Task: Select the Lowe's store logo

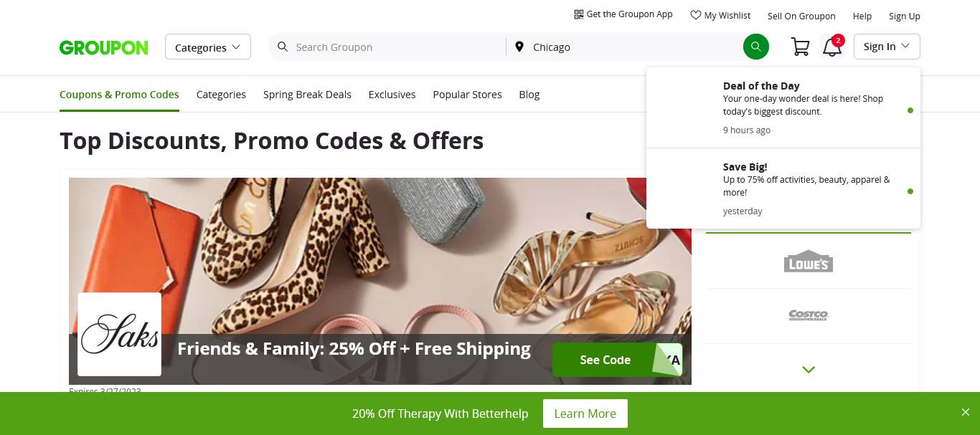Action: coord(809,262)
